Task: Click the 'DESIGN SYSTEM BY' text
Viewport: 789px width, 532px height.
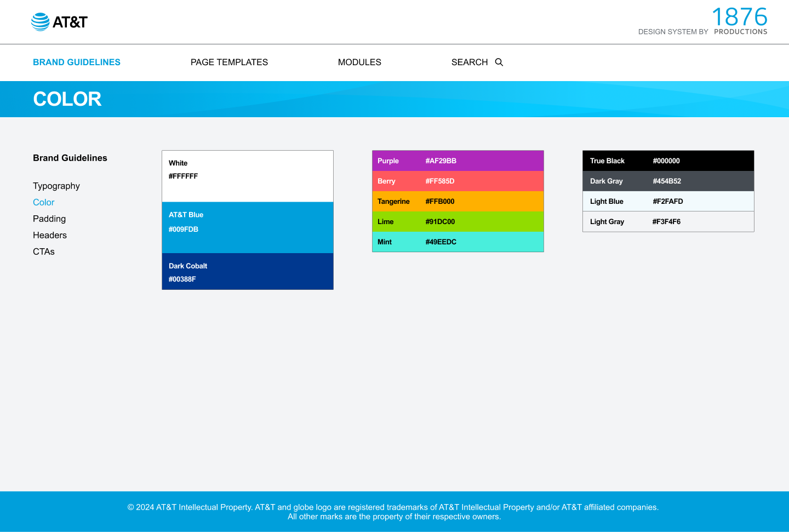Action: 673,32
